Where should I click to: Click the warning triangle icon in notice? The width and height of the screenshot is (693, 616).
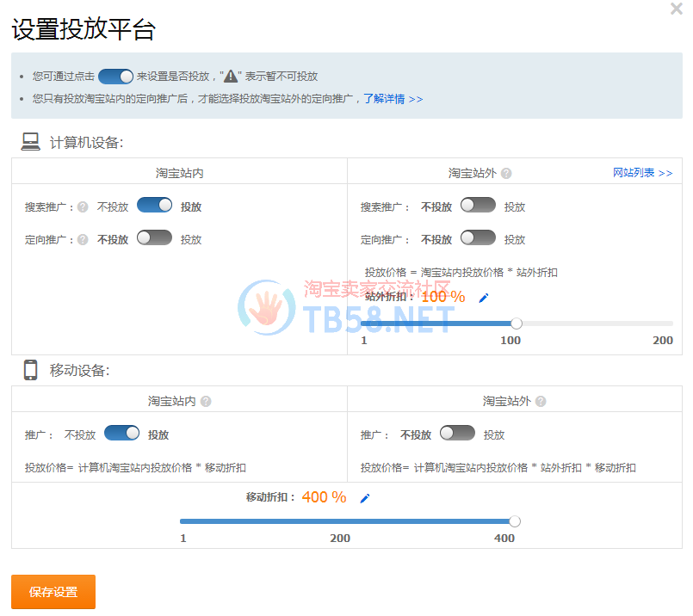point(231,77)
